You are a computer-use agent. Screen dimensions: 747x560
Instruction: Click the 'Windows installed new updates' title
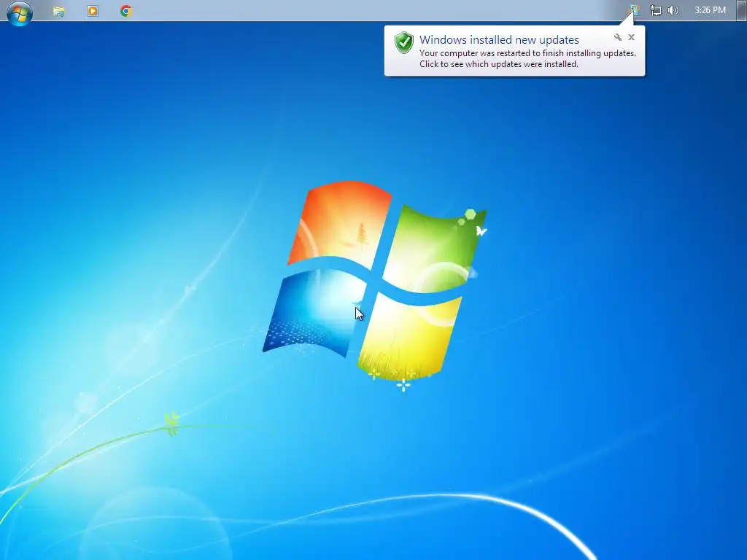point(499,39)
